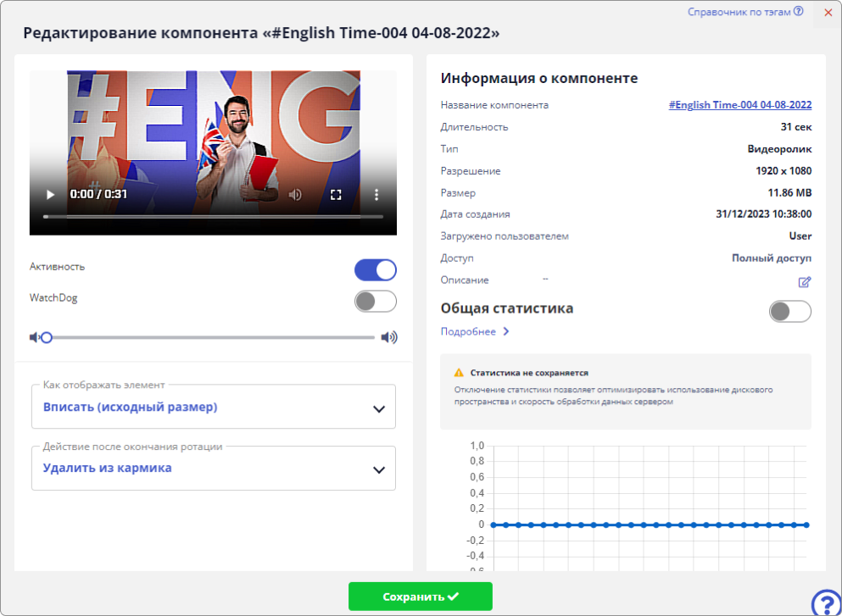
Task: Click the minimum volume speaker icon
Action: 33,336
